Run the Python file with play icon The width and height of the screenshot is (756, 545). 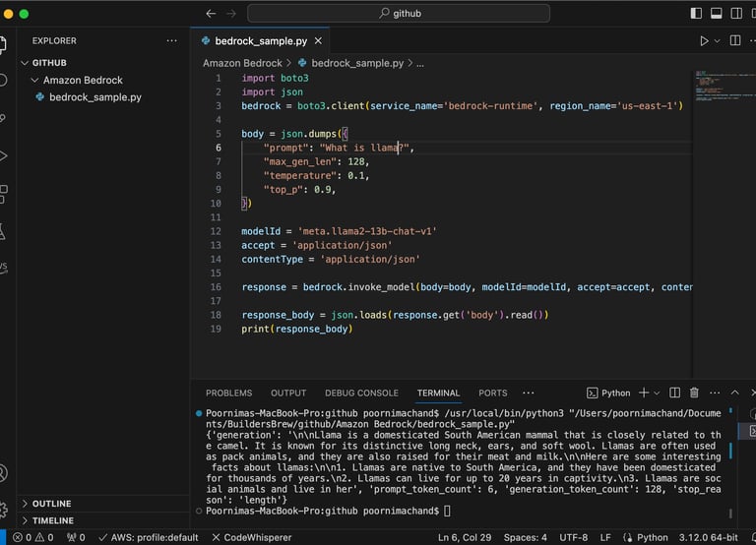pos(704,41)
